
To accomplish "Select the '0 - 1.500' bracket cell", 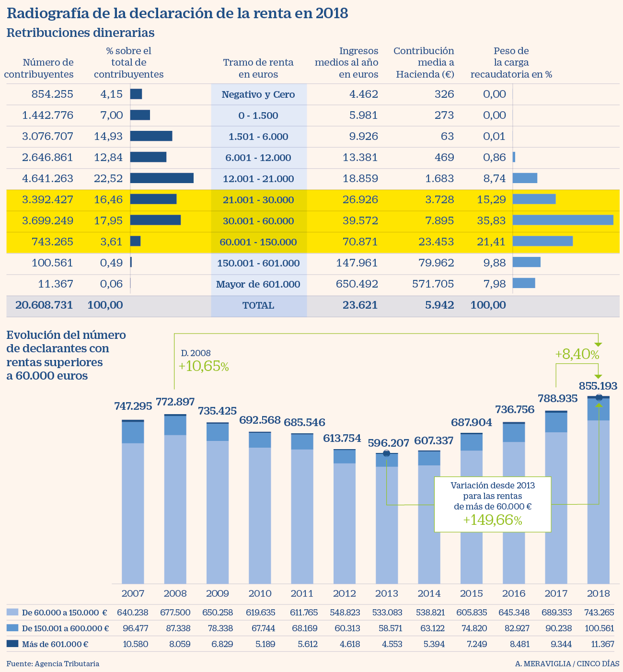I will coord(258,116).
